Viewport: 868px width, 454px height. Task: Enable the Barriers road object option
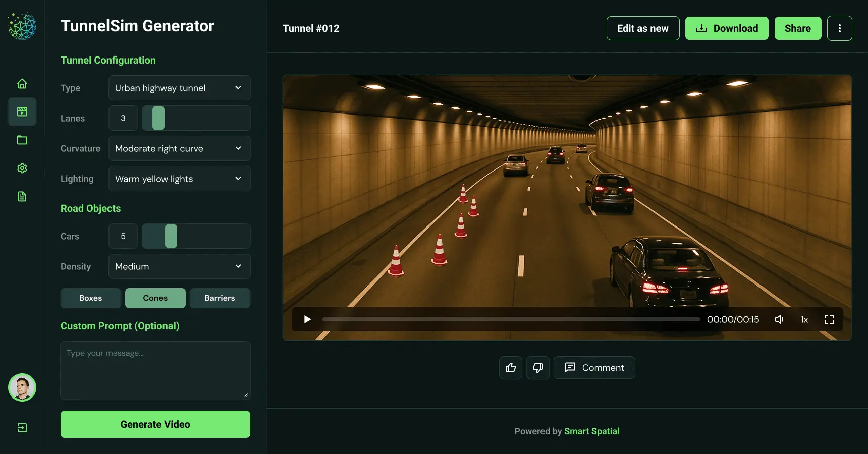pyautogui.click(x=220, y=298)
